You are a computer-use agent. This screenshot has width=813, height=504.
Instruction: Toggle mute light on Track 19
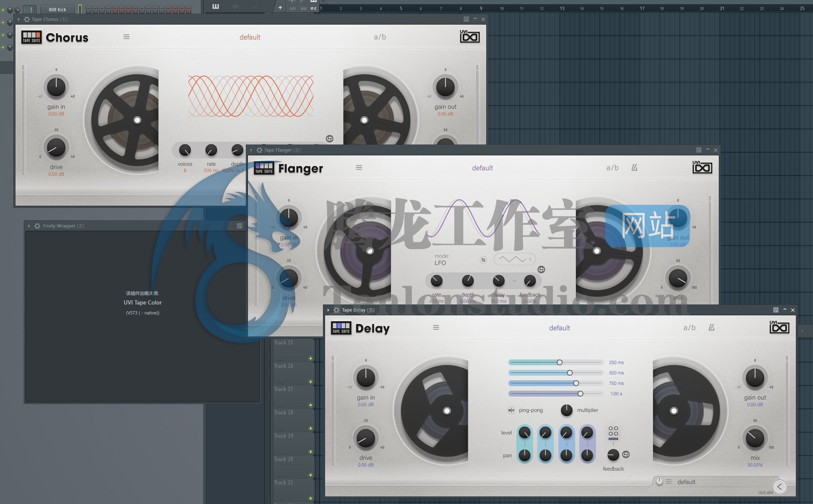310,452
